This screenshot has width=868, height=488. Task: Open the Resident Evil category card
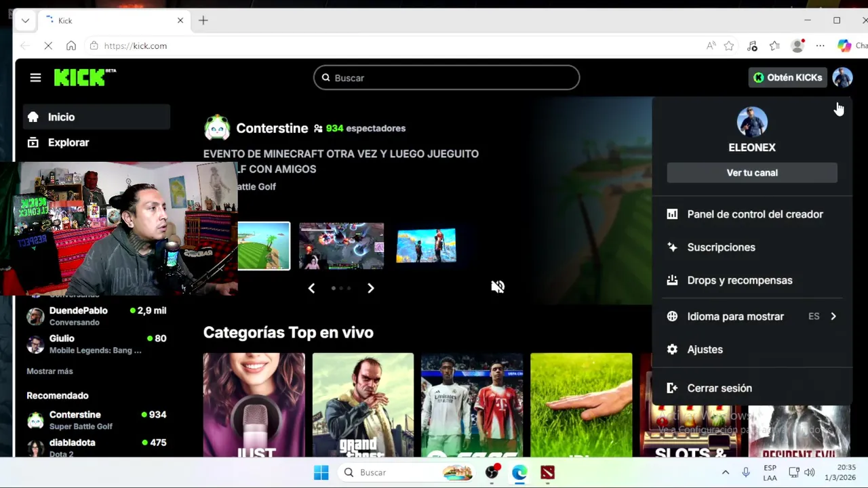[x=799, y=431]
